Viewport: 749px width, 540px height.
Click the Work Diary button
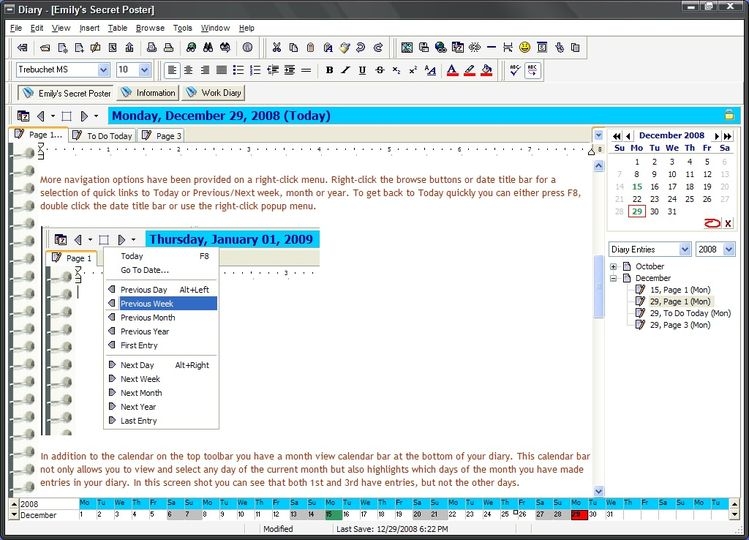coord(216,93)
